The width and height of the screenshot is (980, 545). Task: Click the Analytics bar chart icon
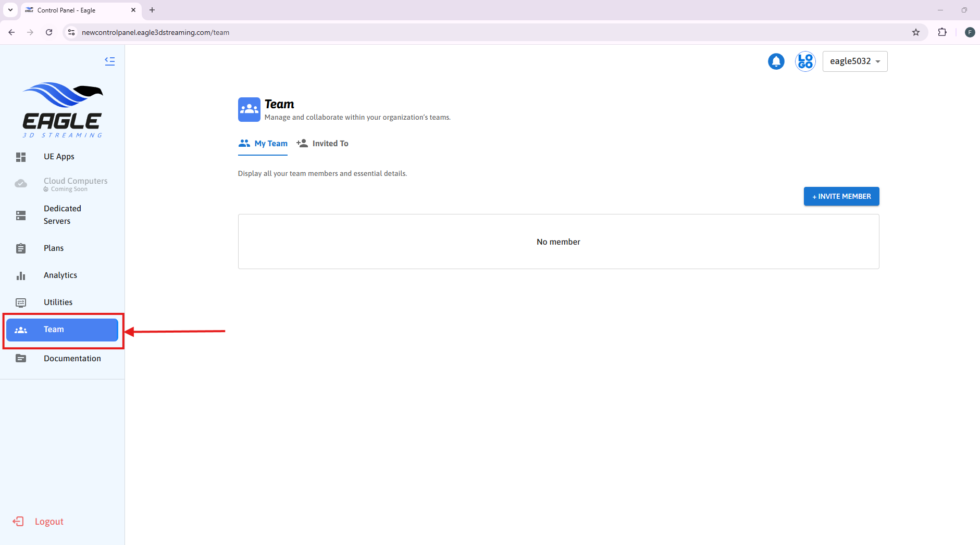(21, 275)
